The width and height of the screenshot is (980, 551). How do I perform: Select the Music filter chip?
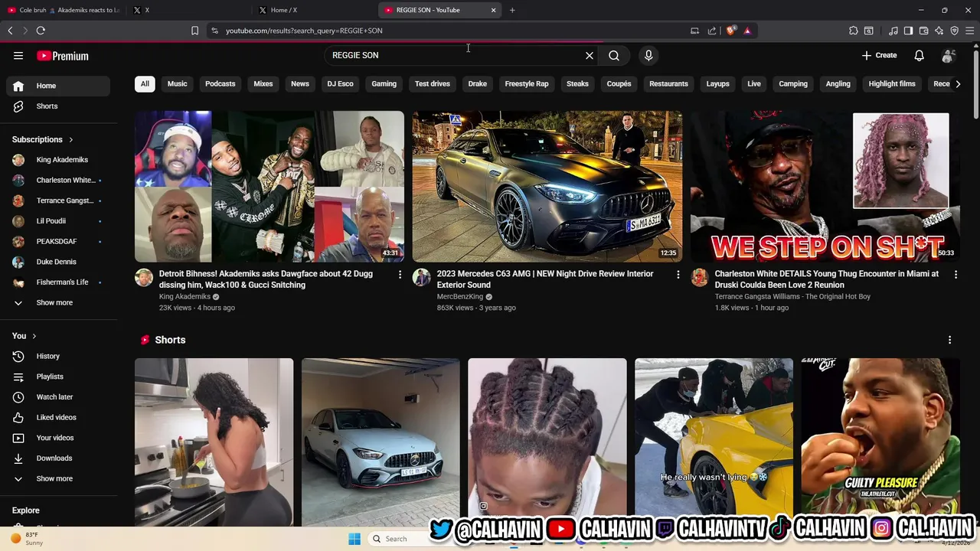point(177,83)
